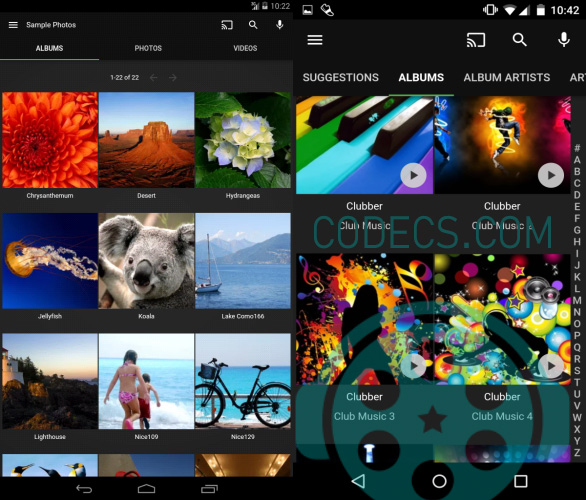Play the Club Music 3 album
The height and width of the screenshot is (500, 586).
[x=413, y=366]
